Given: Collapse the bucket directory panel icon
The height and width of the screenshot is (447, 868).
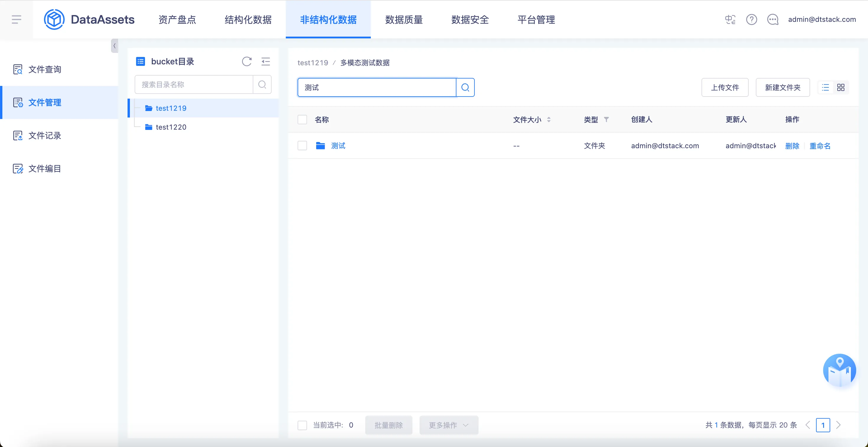Looking at the screenshot, I should tap(266, 61).
